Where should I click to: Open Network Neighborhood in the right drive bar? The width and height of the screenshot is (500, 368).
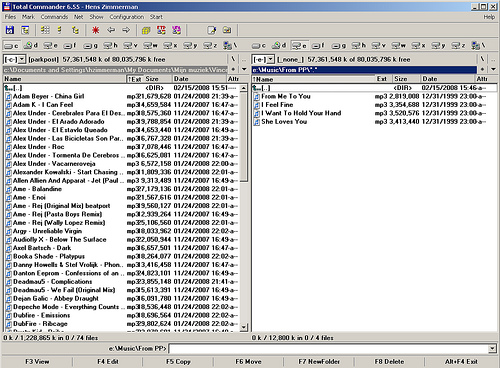point(478,45)
